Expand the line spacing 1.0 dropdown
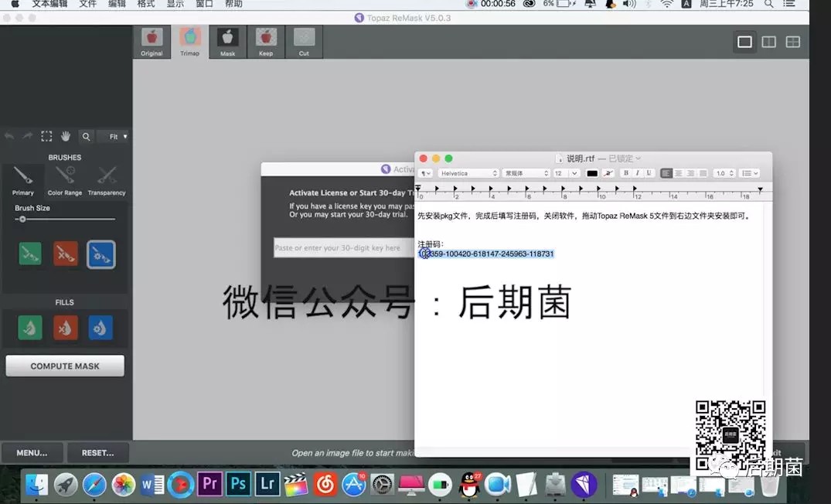Image resolution: width=831 pixels, height=504 pixels. point(724,173)
